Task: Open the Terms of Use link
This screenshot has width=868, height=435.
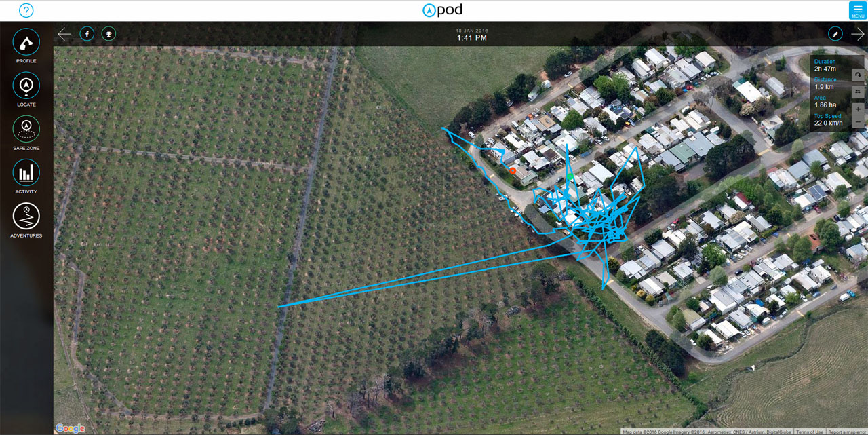Action: (x=810, y=432)
